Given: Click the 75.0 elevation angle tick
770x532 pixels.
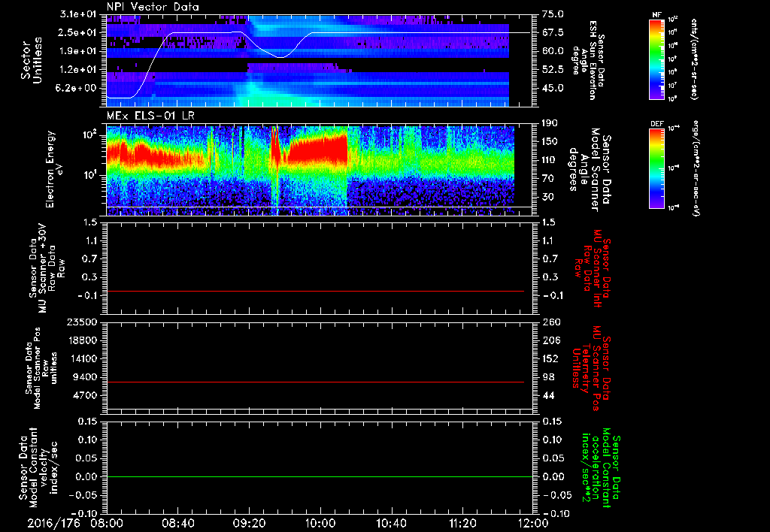Looking at the screenshot, I should click(x=553, y=14).
